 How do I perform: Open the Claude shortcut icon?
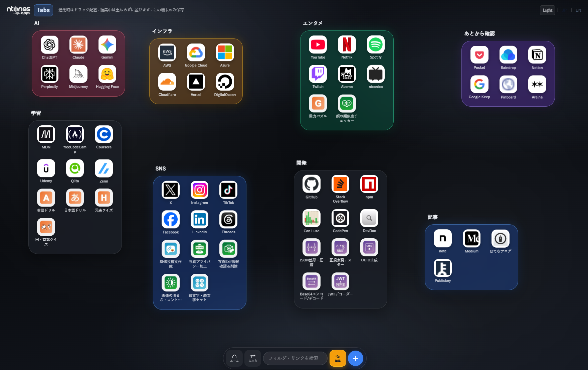(x=78, y=45)
